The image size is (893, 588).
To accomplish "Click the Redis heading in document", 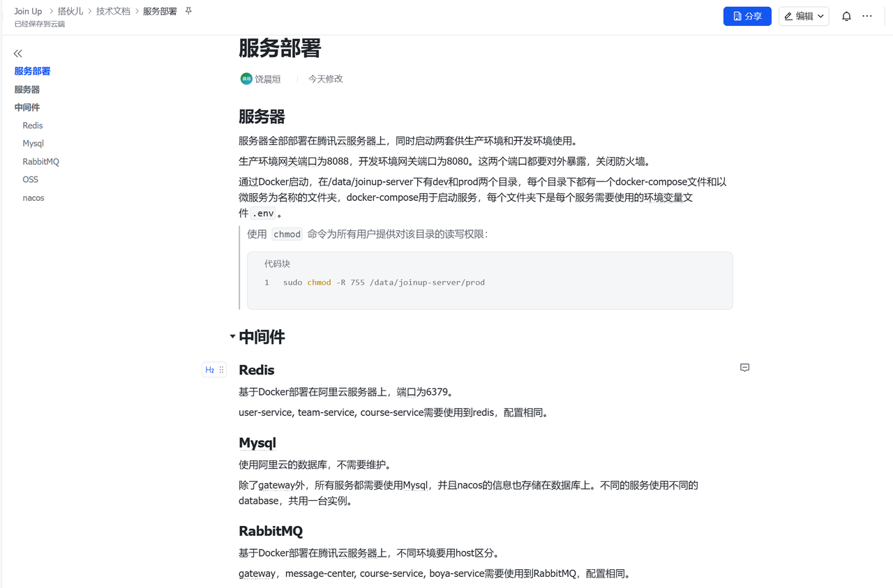I will [257, 370].
